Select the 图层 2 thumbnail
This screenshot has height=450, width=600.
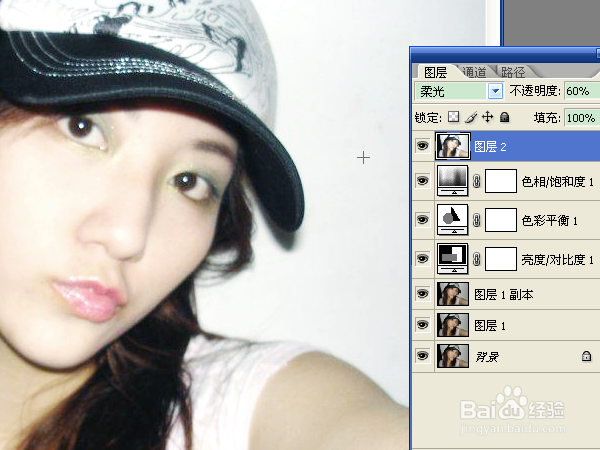(453, 146)
